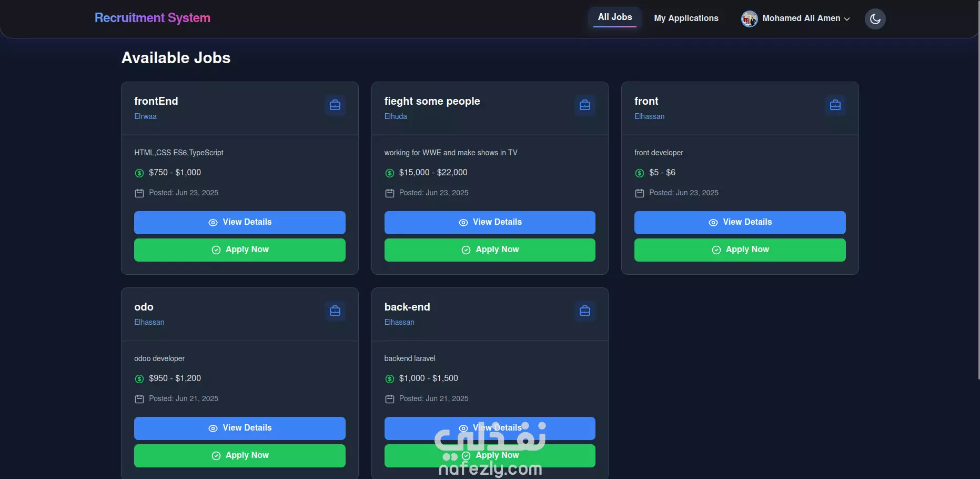The image size is (980, 479).
Task: Click the calendar icon on the back-end card
Action: pyautogui.click(x=390, y=399)
